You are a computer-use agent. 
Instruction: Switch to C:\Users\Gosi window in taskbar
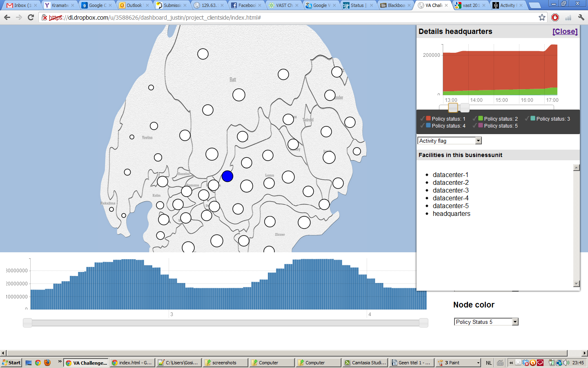(x=179, y=363)
